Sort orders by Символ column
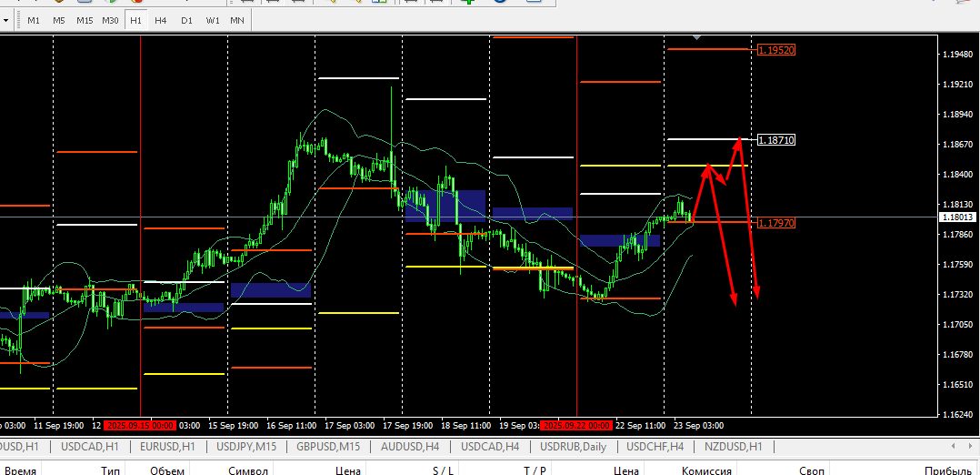 [x=248, y=471]
